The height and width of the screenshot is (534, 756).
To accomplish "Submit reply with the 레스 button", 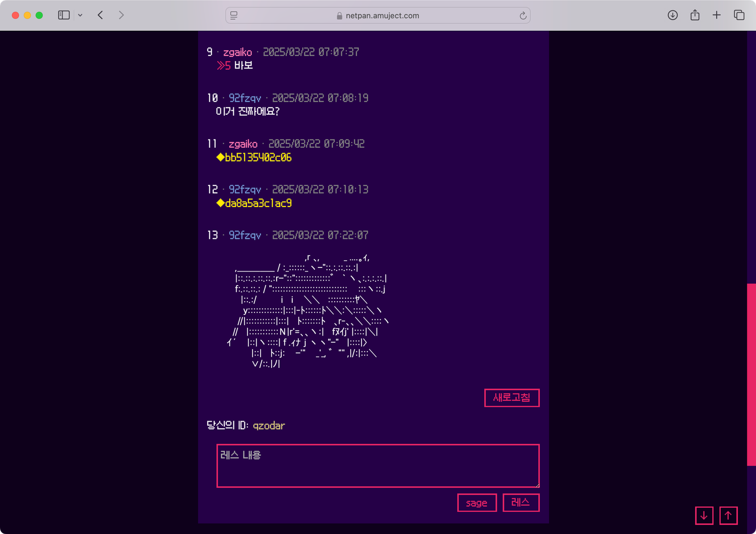I will pos(521,503).
